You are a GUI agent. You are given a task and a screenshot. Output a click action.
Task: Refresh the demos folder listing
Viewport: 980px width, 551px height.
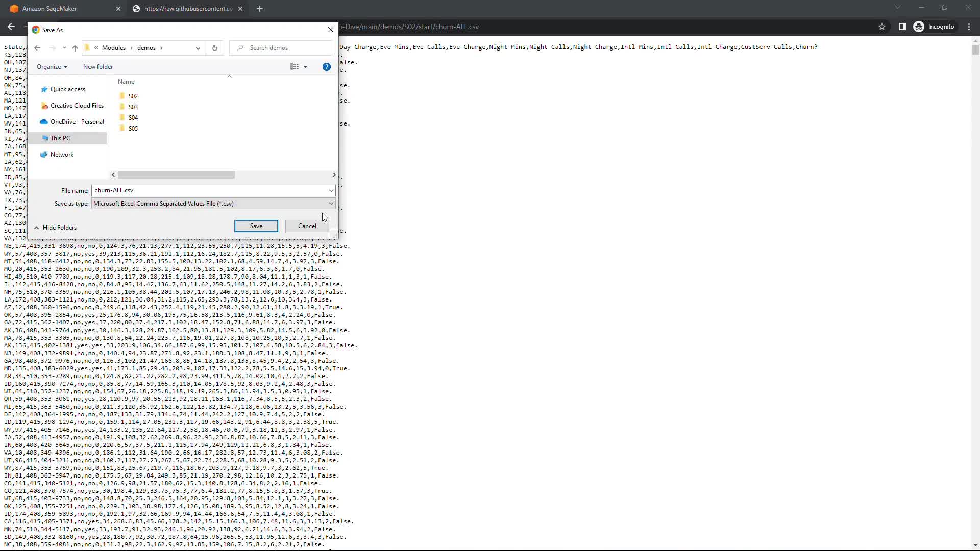215,48
